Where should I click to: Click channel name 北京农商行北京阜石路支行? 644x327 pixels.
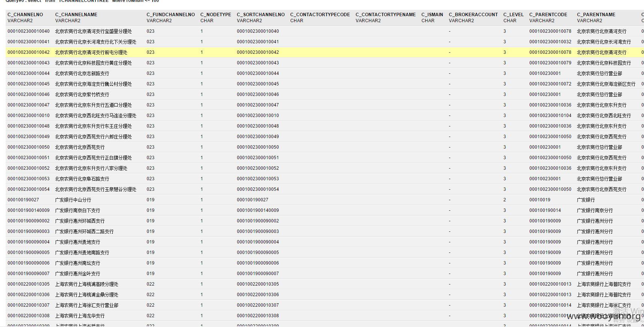(82, 179)
